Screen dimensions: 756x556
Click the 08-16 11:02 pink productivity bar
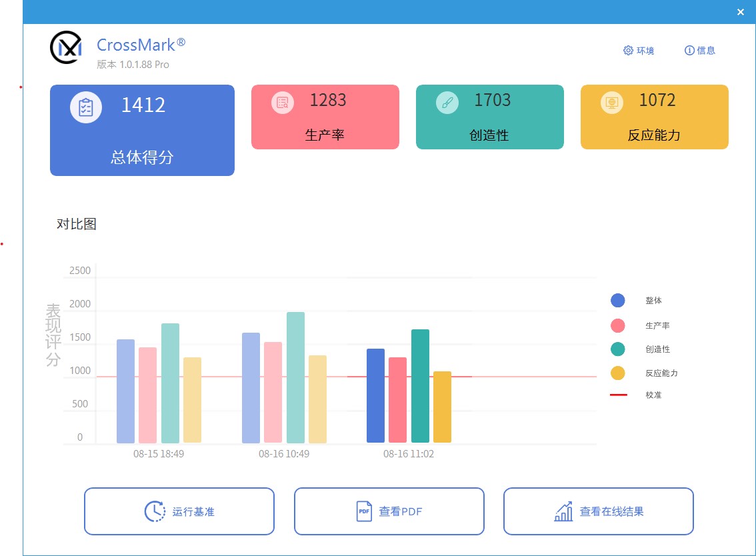[x=398, y=400]
